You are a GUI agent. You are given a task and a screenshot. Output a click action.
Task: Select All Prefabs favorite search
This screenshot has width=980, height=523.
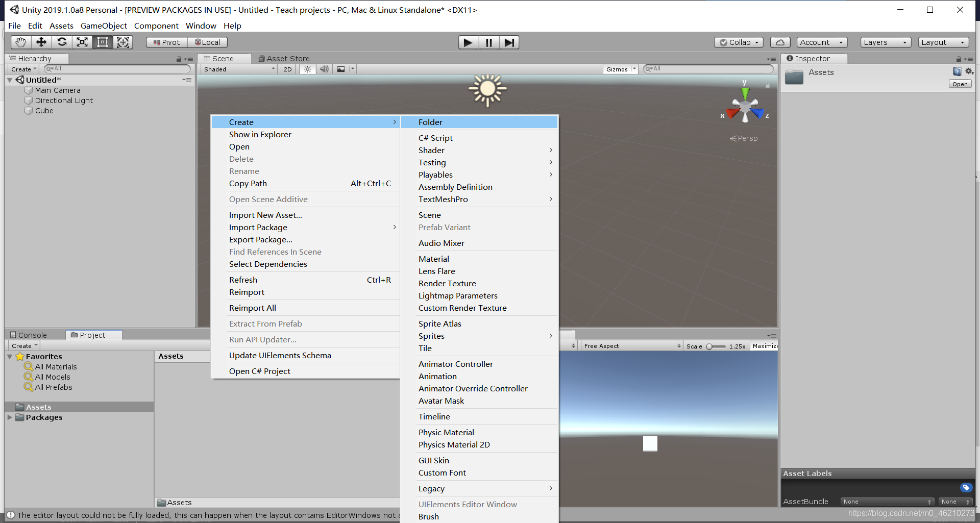54,387
